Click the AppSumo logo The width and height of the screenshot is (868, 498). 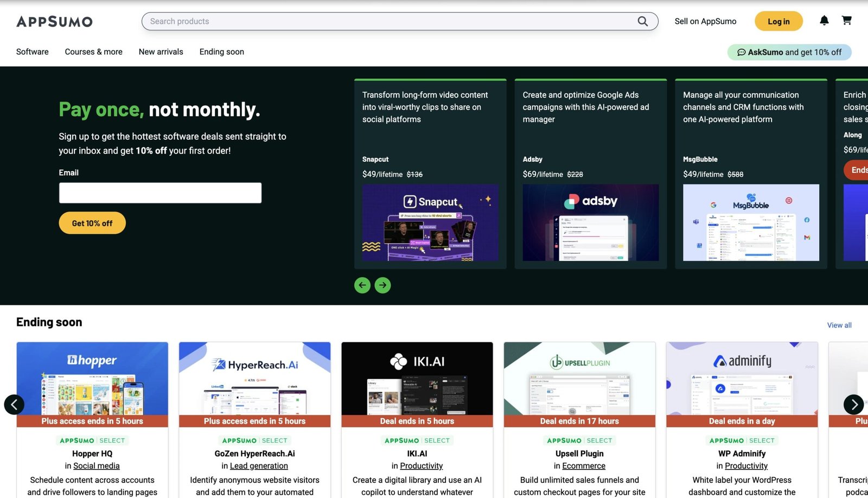pyautogui.click(x=54, y=22)
